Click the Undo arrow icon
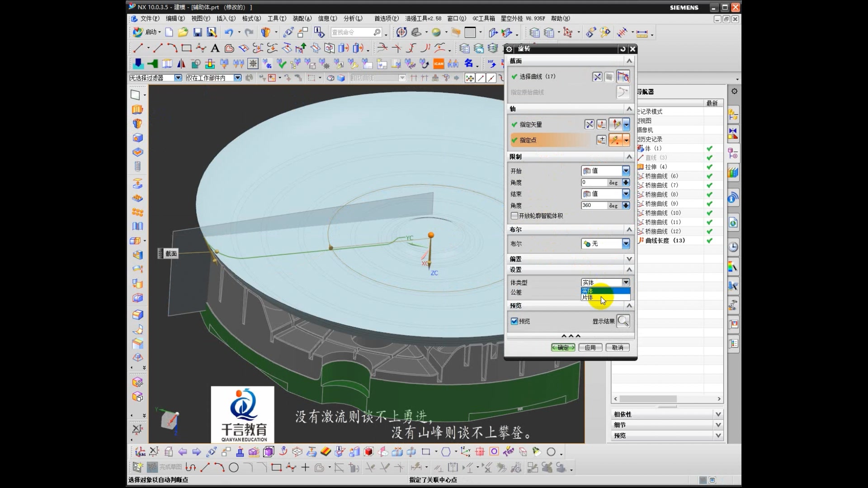 [229, 32]
